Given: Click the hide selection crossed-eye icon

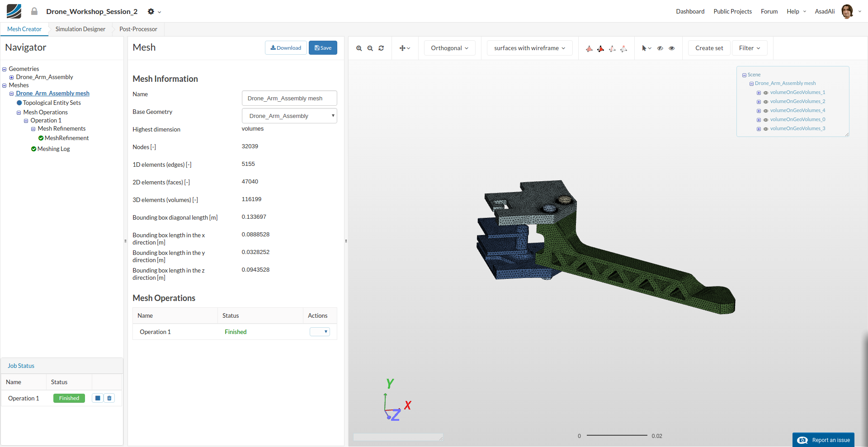Looking at the screenshot, I should (x=660, y=48).
